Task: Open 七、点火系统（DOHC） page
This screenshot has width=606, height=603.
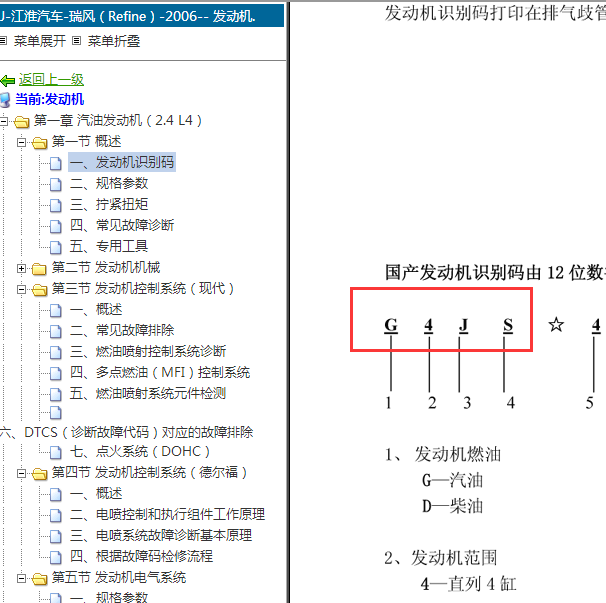Action: coord(140,451)
